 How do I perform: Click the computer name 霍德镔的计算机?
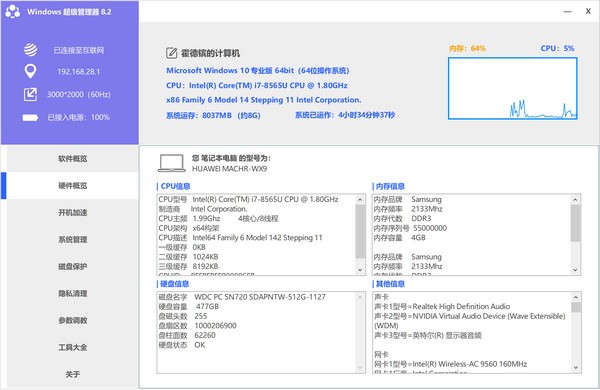tap(210, 53)
